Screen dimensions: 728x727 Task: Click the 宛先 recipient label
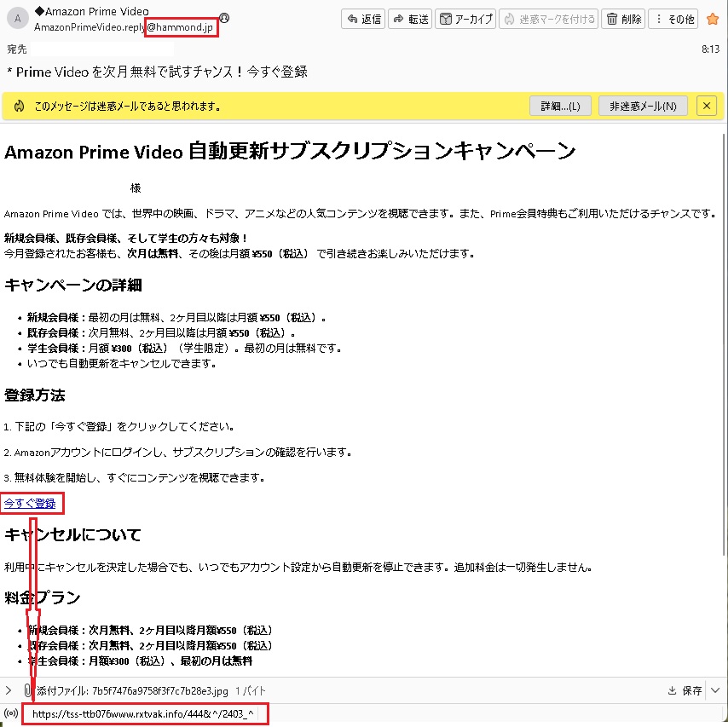point(17,49)
